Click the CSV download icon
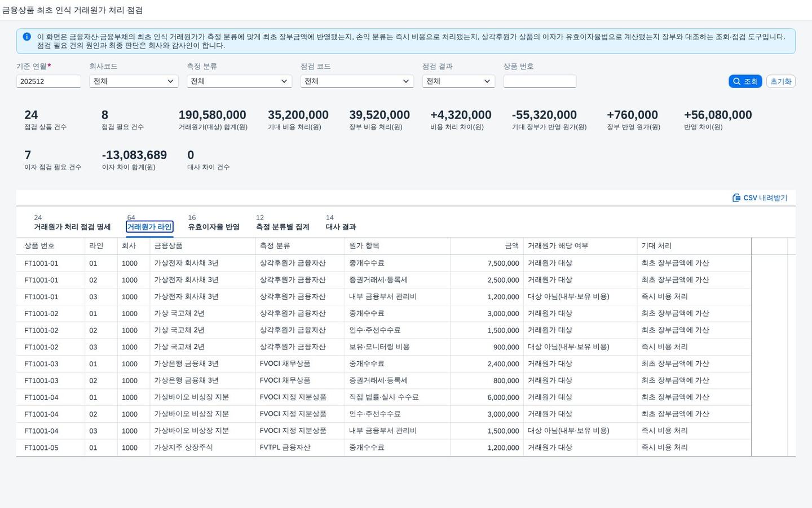Image resolution: width=812 pixels, height=508 pixels. point(736,198)
